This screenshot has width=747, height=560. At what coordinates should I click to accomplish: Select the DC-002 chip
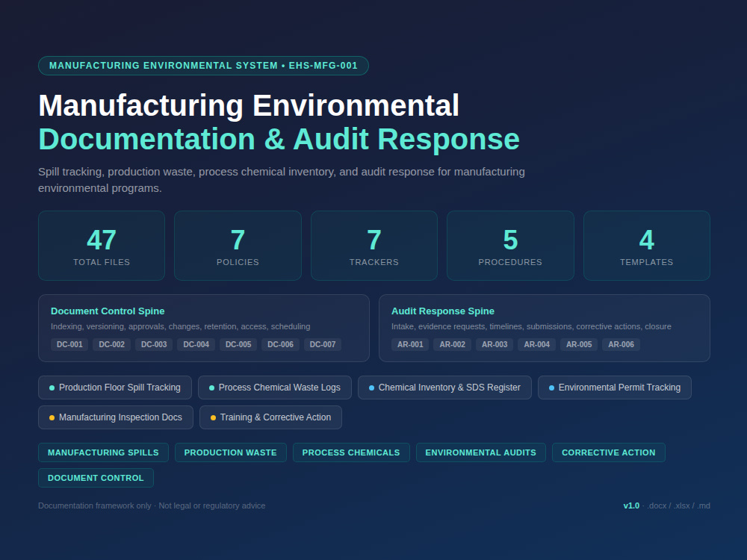[x=111, y=344]
